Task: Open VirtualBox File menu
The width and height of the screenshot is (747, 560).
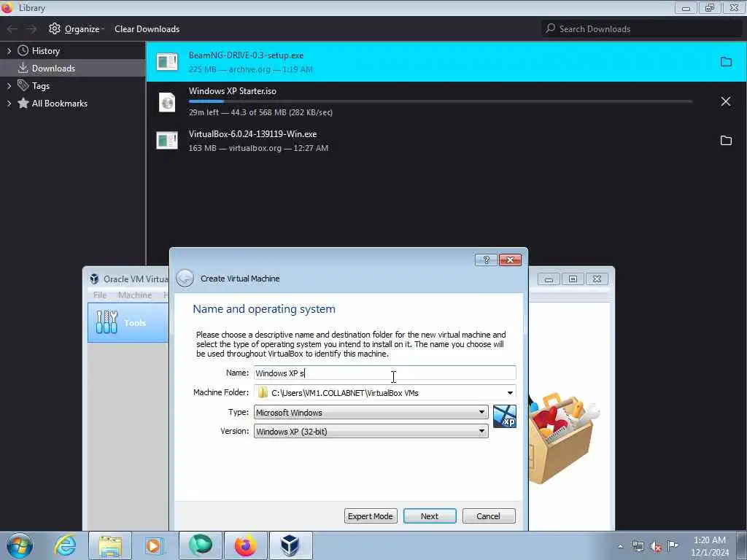Action: coord(100,295)
